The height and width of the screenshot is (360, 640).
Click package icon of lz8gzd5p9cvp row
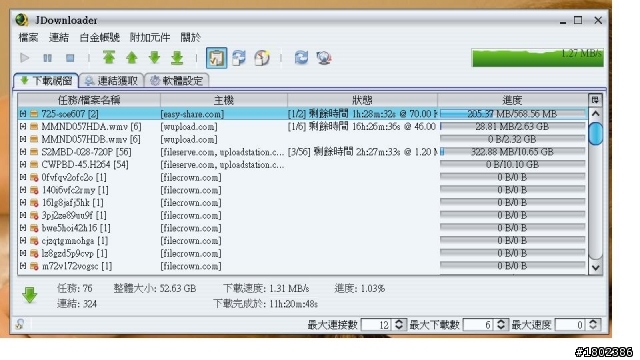pos(34,253)
